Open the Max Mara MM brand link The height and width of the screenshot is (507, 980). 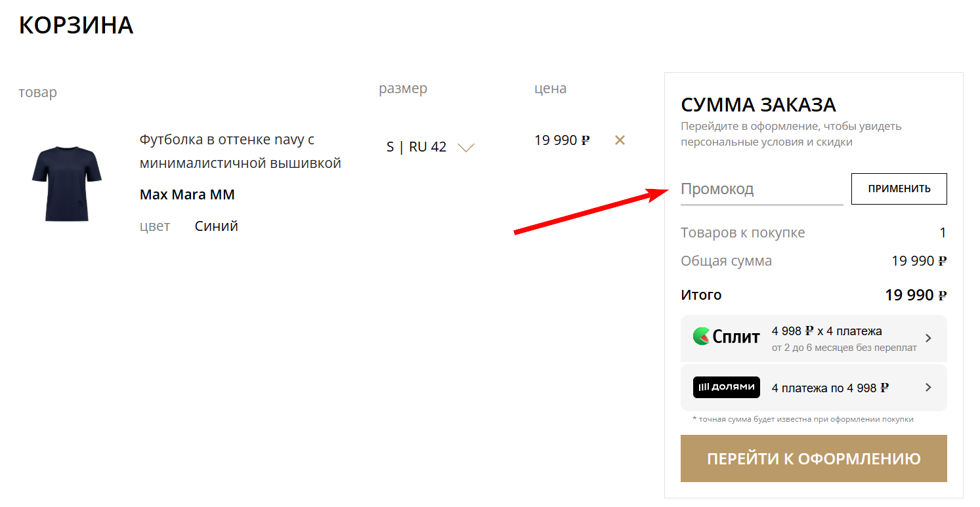point(187,195)
